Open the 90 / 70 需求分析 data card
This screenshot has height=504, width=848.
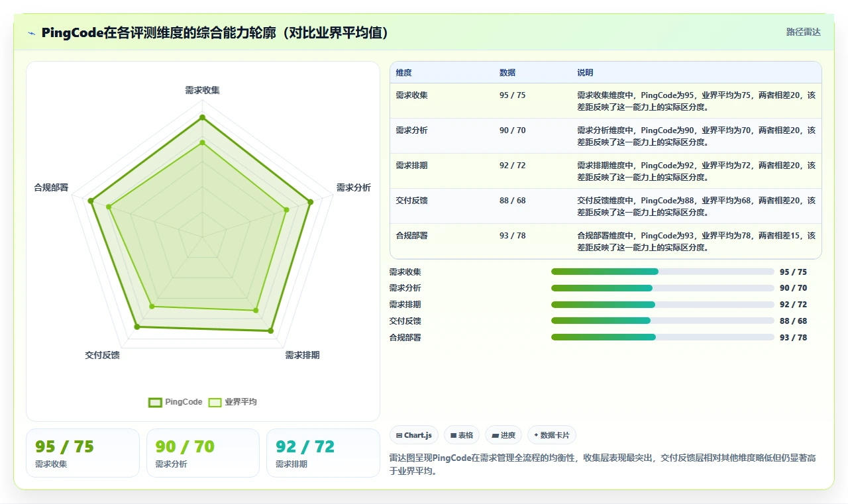203,453
